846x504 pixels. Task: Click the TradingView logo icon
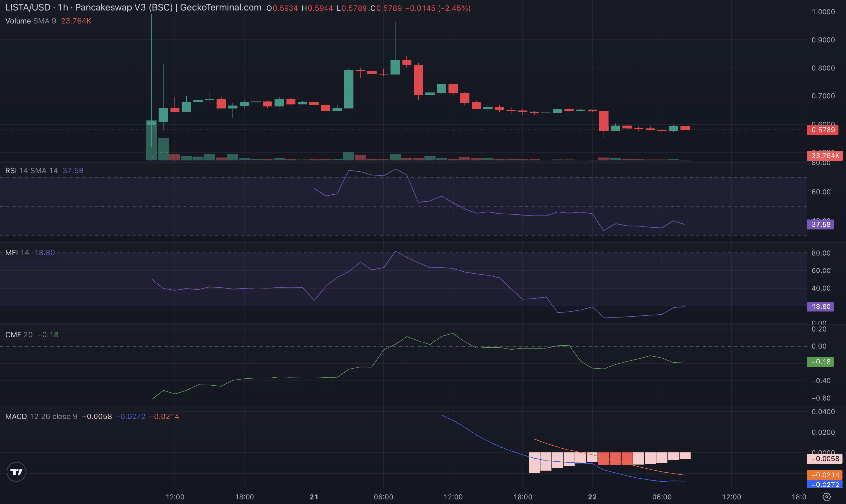(x=16, y=472)
